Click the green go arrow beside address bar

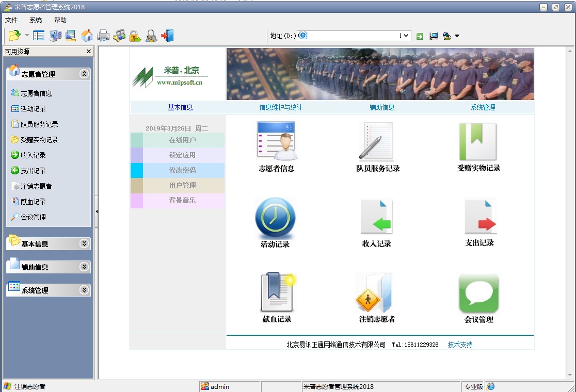click(420, 36)
